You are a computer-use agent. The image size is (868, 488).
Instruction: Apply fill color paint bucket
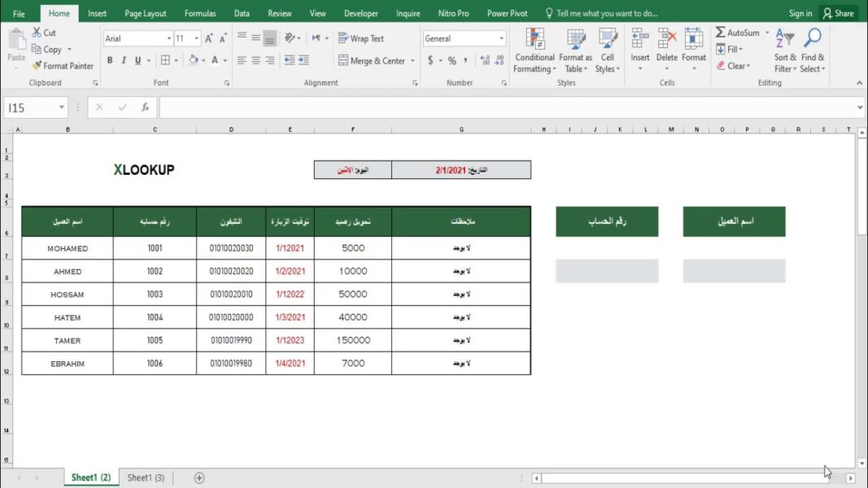pyautogui.click(x=193, y=59)
